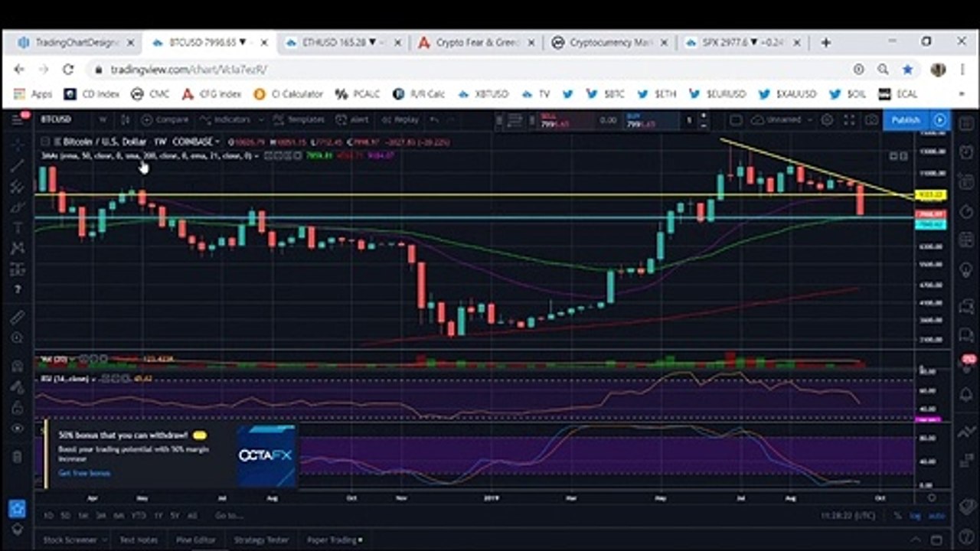Screen dimensions: 980x551
Task: Click Compare symbols button
Action: pyautogui.click(x=163, y=120)
